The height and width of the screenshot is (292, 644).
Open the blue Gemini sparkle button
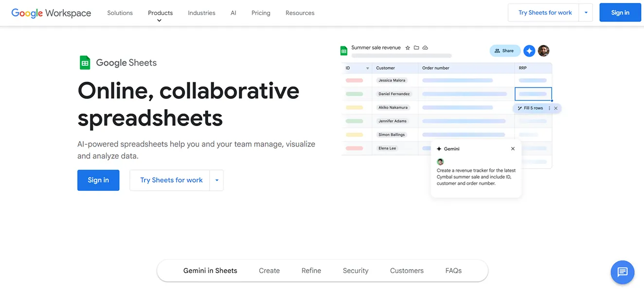click(529, 51)
